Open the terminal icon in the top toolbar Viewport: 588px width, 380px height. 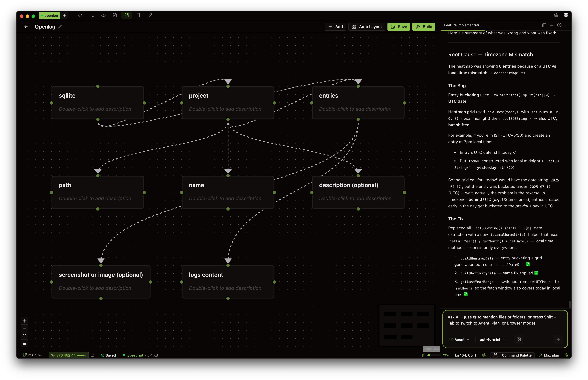point(92,15)
